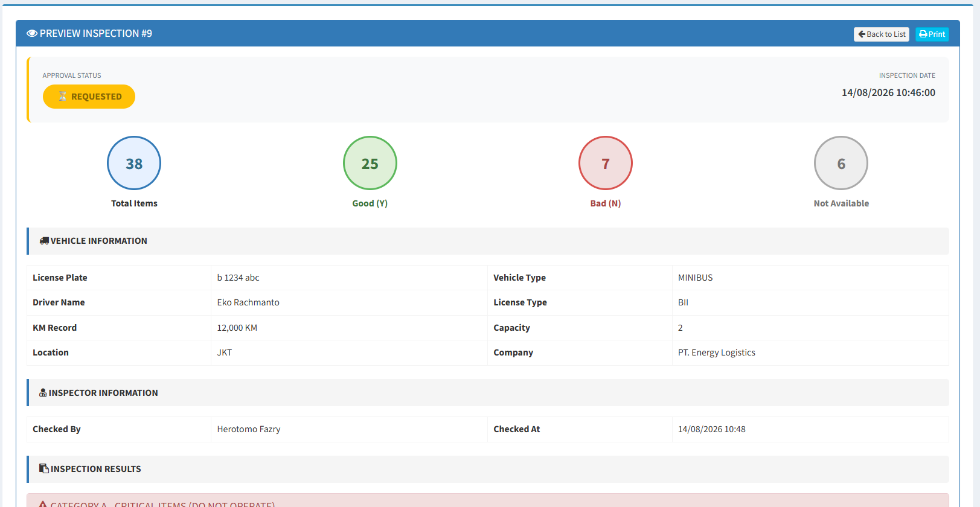This screenshot has height=507, width=980.
Task: Click the Vehicle Information section header
Action: click(488, 241)
